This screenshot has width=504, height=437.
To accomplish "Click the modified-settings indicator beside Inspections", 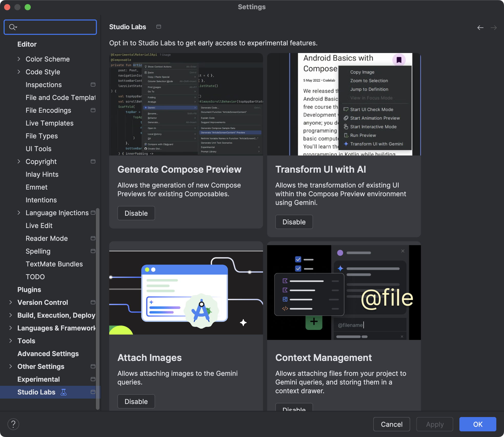I will [x=93, y=85].
